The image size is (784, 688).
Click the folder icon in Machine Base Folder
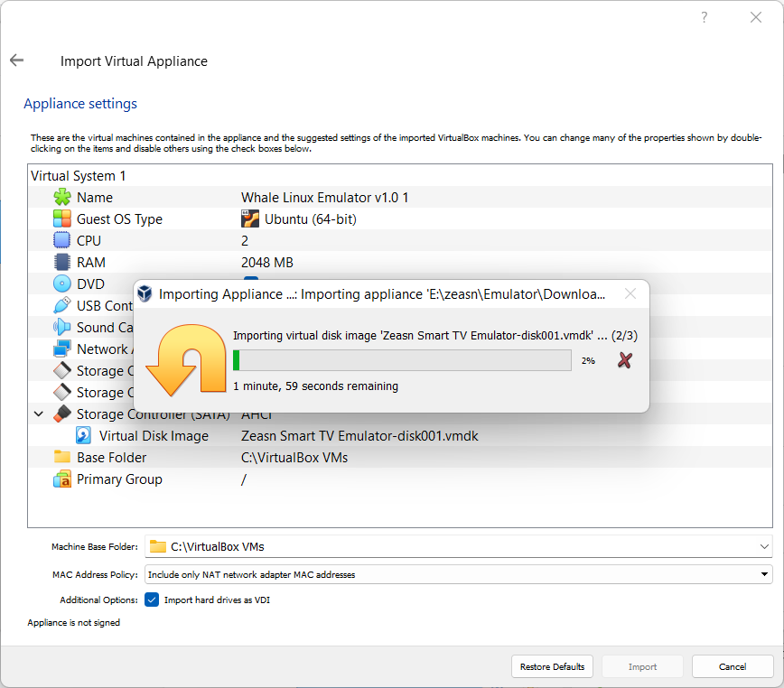pos(157,546)
